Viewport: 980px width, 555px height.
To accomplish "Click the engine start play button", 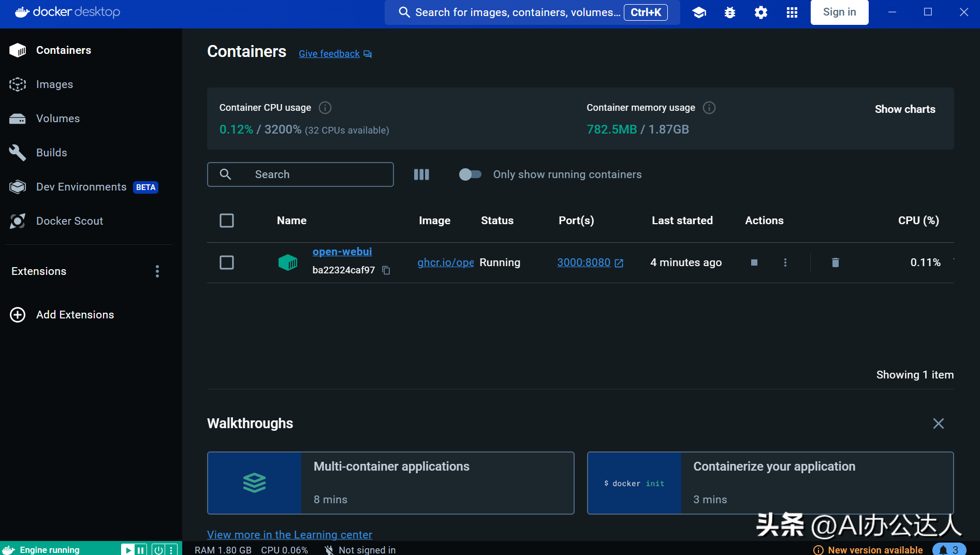I will tap(128, 550).
